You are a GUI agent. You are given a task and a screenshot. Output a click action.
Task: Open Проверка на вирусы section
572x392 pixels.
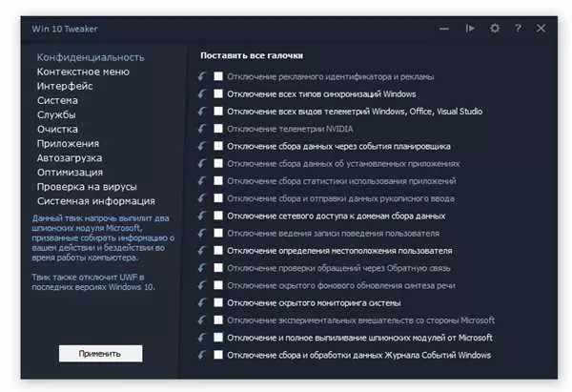[87, 187]
